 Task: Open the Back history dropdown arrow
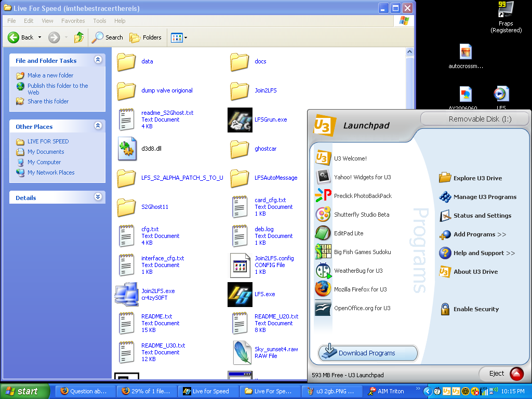pos(39,37)
